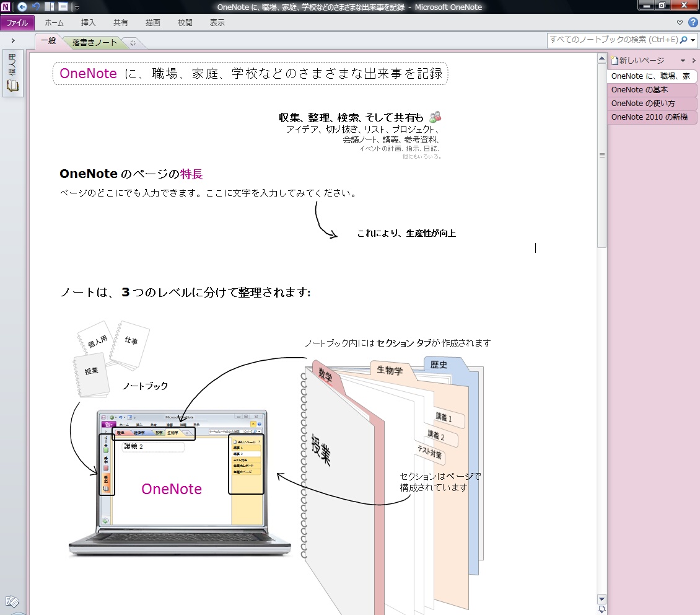The image size is (700, 615).
Task: Open the ホーム ribbon tab
Action: 54,23
